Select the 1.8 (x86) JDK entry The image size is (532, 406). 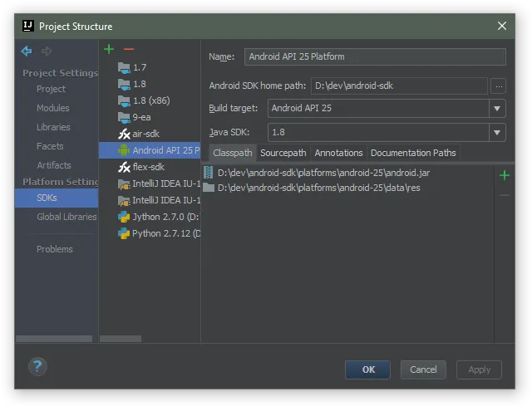[150, 100]
